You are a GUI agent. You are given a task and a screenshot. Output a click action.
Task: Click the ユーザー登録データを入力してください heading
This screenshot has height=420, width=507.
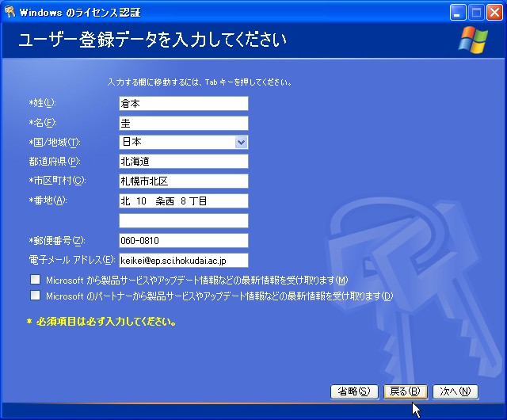(x=153, y=40)
